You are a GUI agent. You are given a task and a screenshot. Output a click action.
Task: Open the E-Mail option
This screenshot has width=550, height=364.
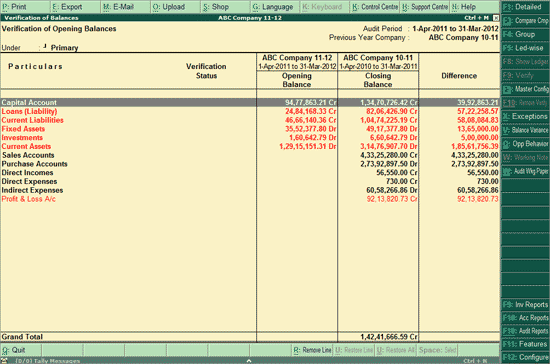coord(126,7)
